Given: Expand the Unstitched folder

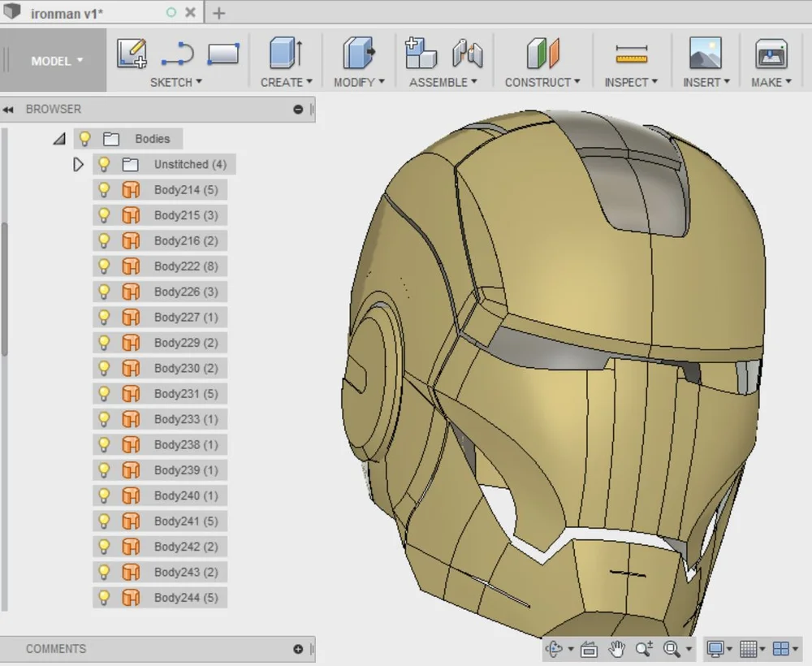Looking at the screenshot, I should click(x=78, y=164).
